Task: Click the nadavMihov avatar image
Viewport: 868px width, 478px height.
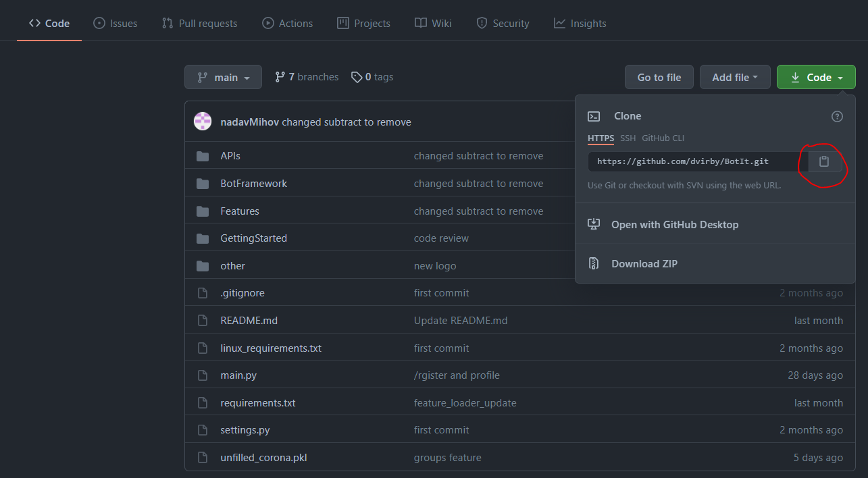Action: pyautogui.click(x=203, y=122)
